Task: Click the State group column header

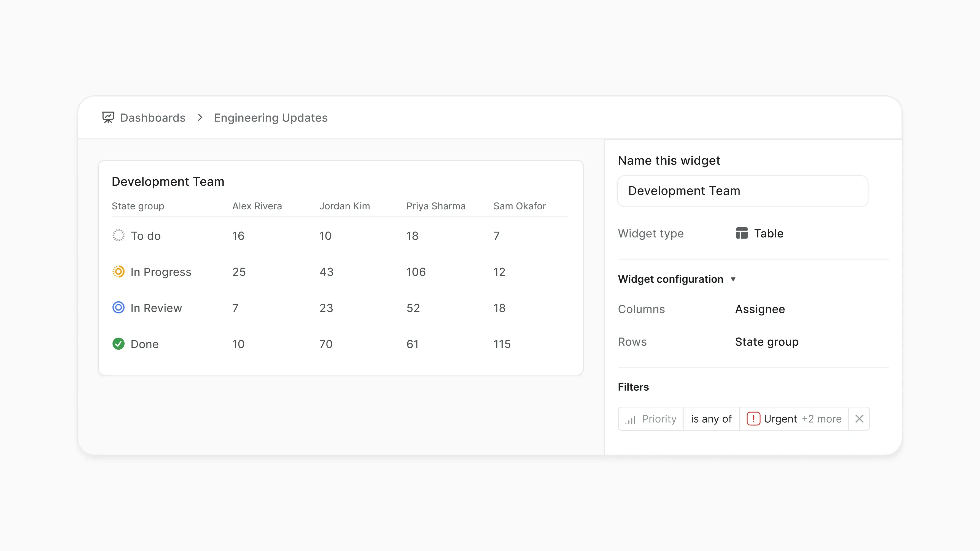Action: tap(138, 206)
